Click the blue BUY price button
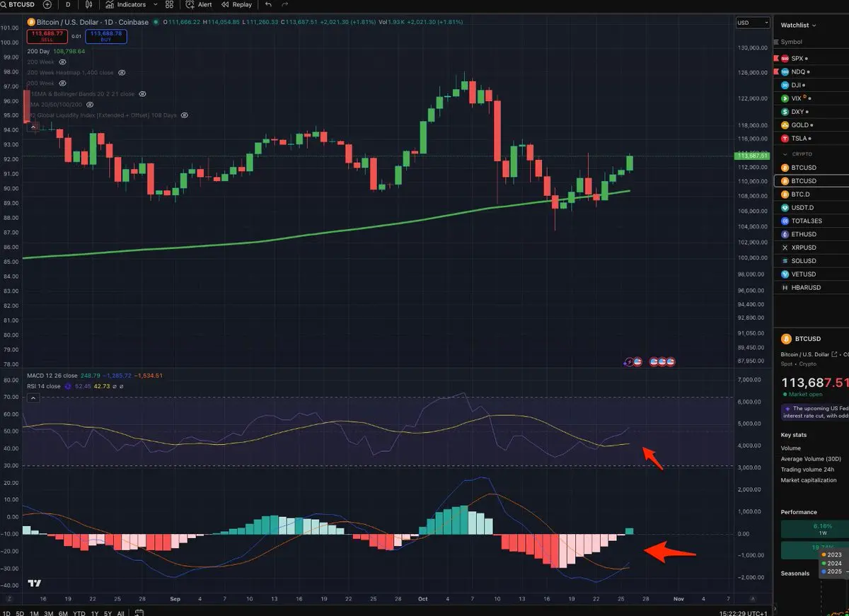This screenshot has height=616, width=849. (106, 35)
